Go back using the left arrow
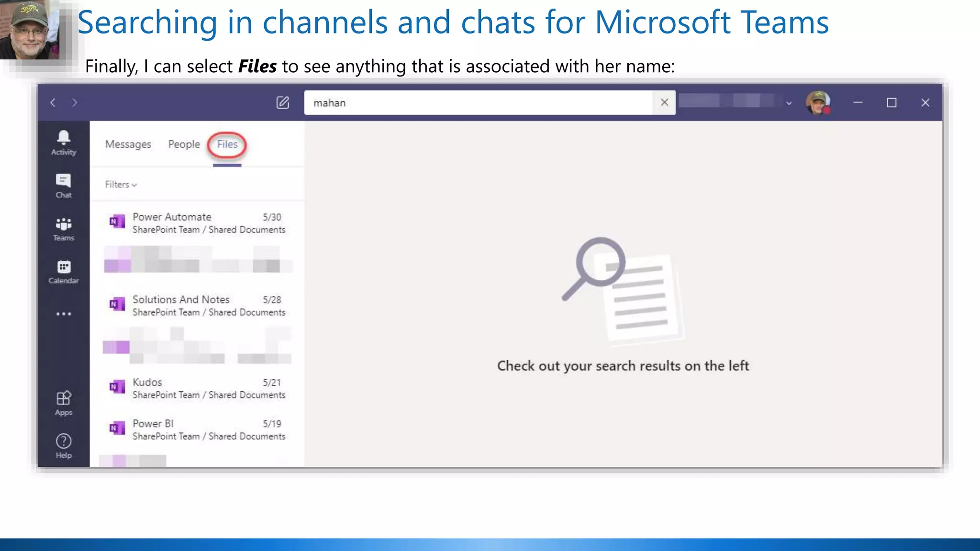This screenshot has width=980, height=551. point(53,103)
